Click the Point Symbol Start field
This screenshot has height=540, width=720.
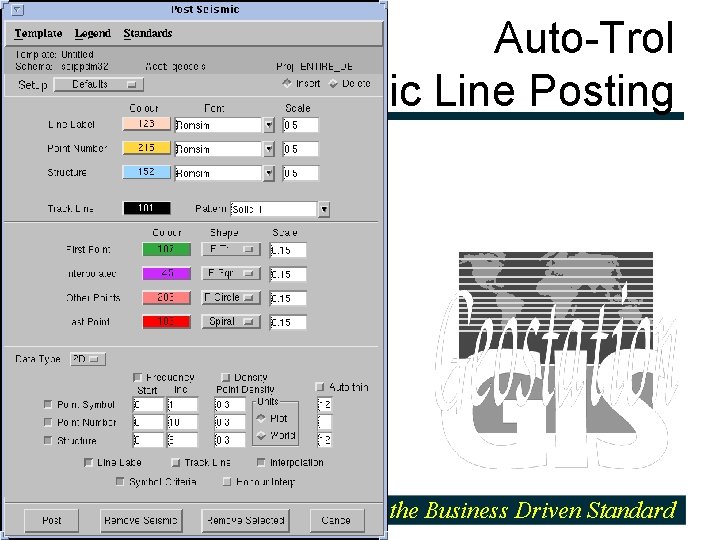(148, 405)
